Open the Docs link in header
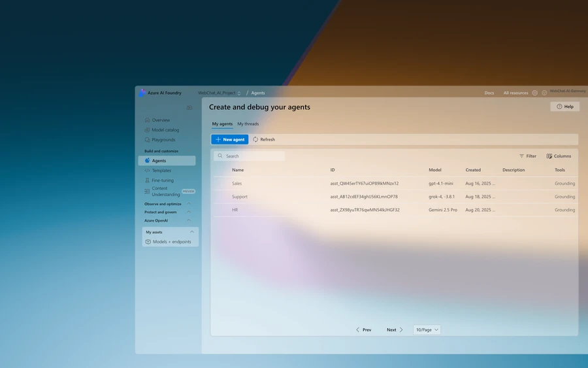The image size is (588, 368). [489, 93]
